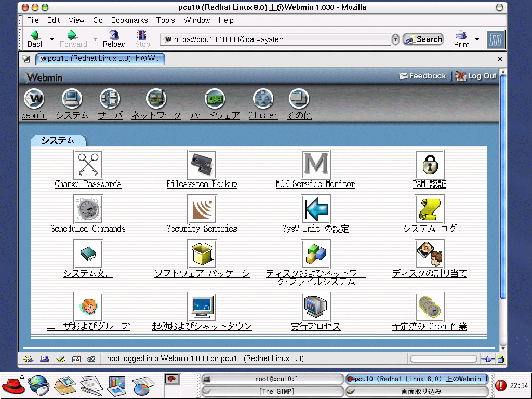The width and height of the screenshot is (532, 399).
Task: Open the running processes icon
Action: pyautogui.click(x=315, y=307)
